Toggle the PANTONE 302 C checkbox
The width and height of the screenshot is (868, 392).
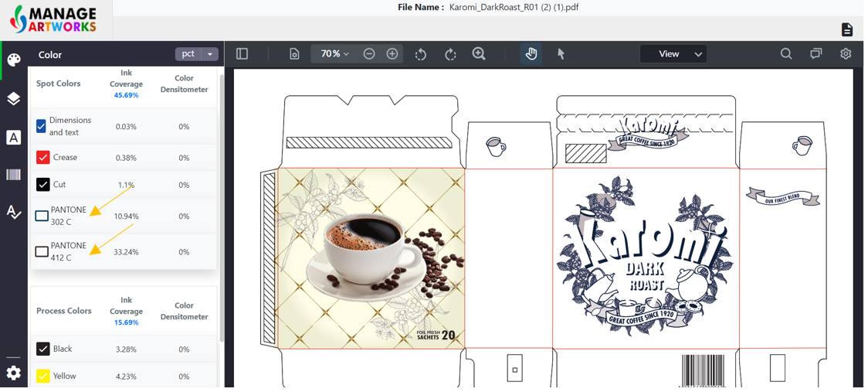[42, 216]
